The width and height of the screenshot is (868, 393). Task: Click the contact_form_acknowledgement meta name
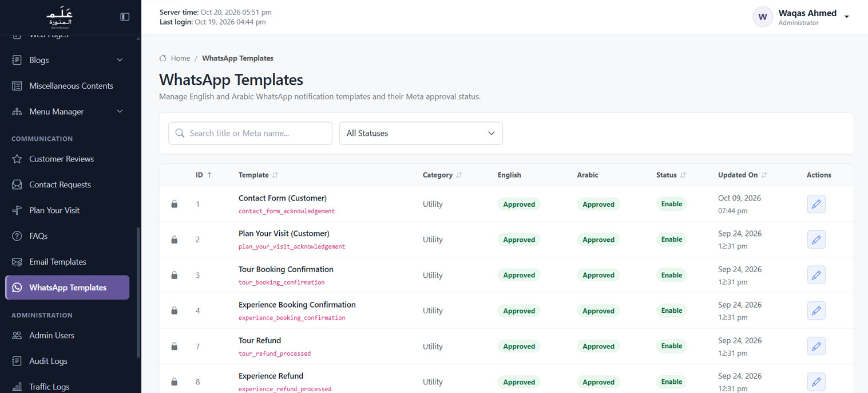coord(287,211)
